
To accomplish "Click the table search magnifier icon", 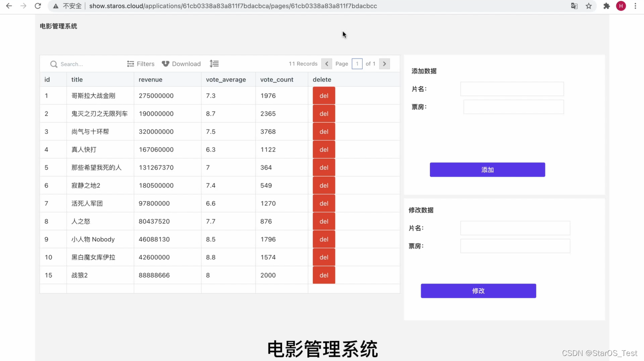I will click(x=54, y=64).
